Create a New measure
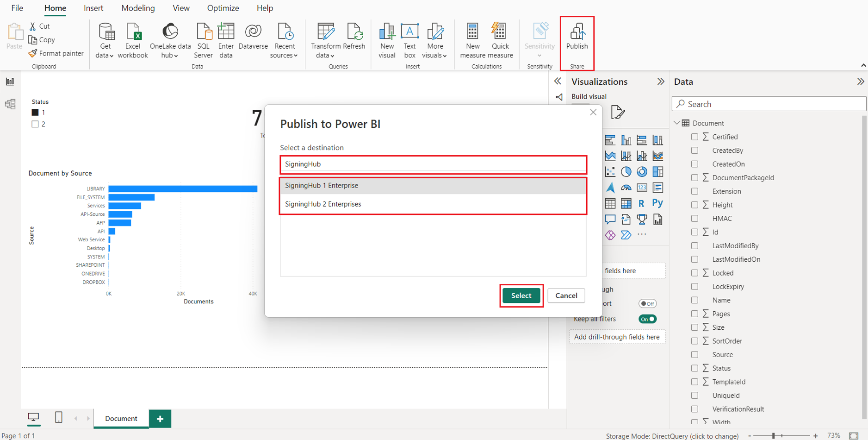868x440 pixels. click(472, 41)
